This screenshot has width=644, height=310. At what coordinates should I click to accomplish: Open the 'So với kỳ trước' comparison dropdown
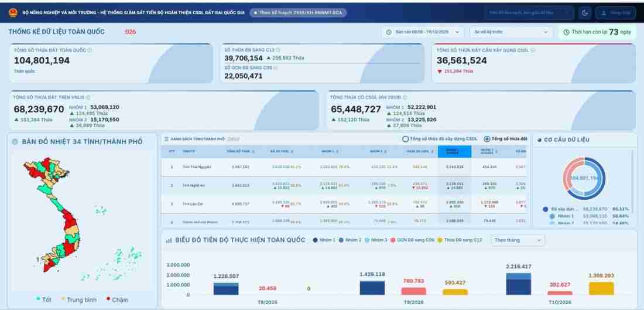pos(511,32)
